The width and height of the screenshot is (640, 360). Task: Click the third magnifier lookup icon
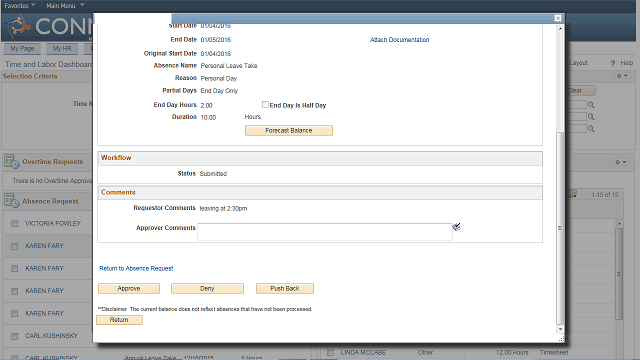pyautogui.click(x=591, y=129)
